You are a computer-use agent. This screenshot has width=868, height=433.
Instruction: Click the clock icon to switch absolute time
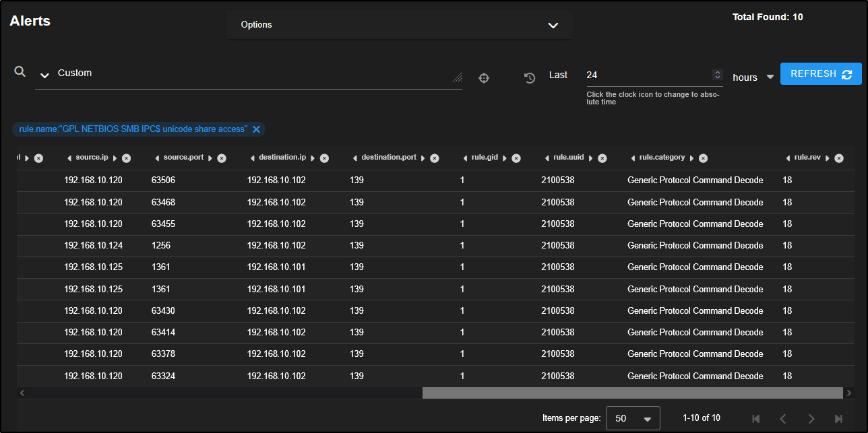(x=530, y=78)
